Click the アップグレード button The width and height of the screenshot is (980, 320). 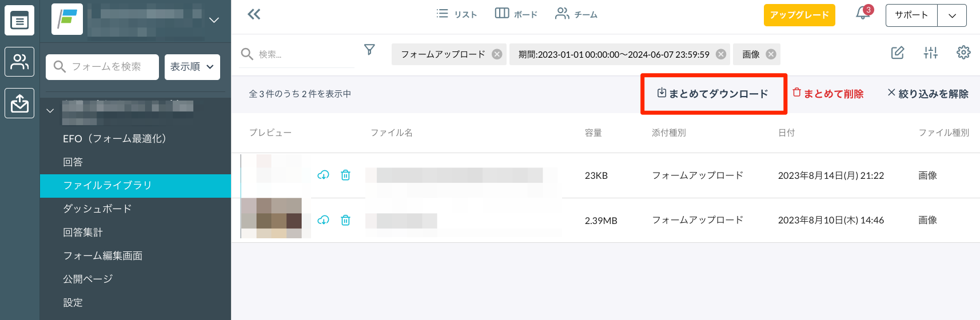[799, 15]
